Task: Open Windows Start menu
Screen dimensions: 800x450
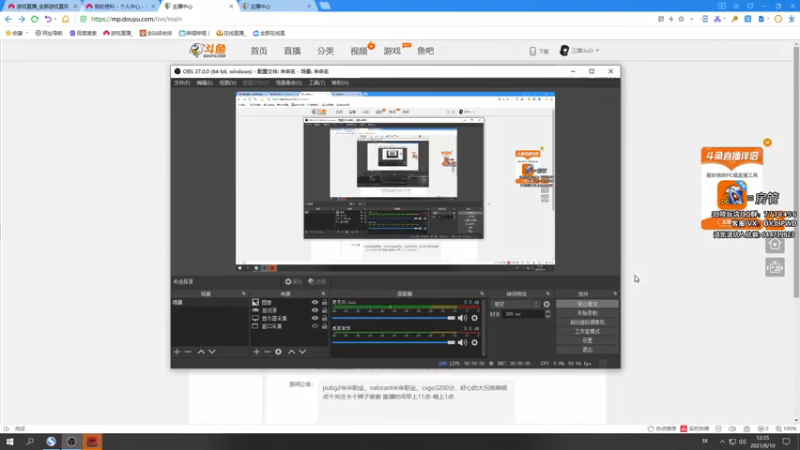Action: (9, 441)
